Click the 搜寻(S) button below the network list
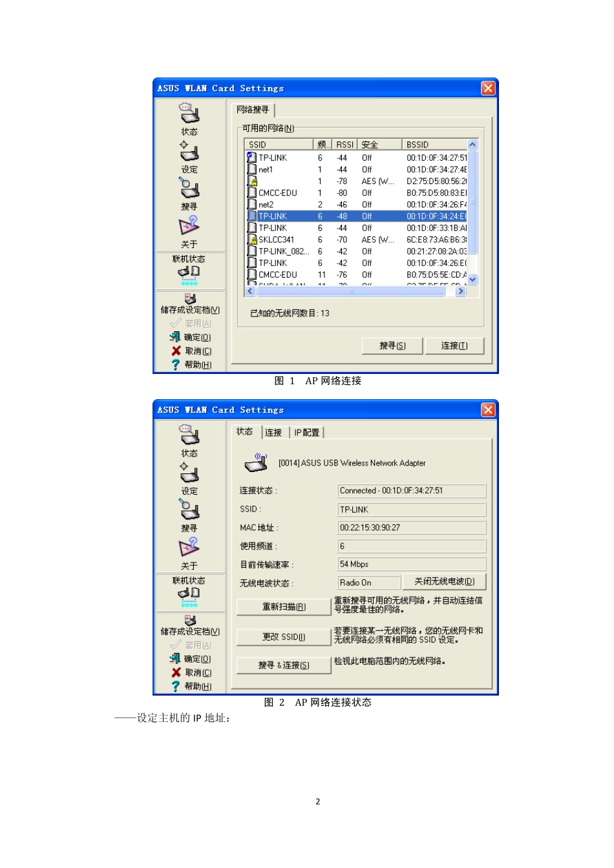The width and height of the screenshot is (614, 868). [392, 346]
